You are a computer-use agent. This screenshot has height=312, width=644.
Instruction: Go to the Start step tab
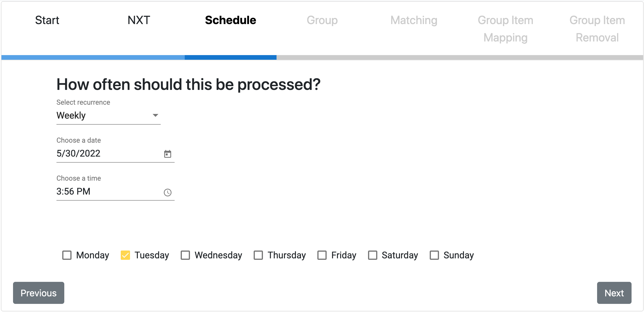click(47, 20)
